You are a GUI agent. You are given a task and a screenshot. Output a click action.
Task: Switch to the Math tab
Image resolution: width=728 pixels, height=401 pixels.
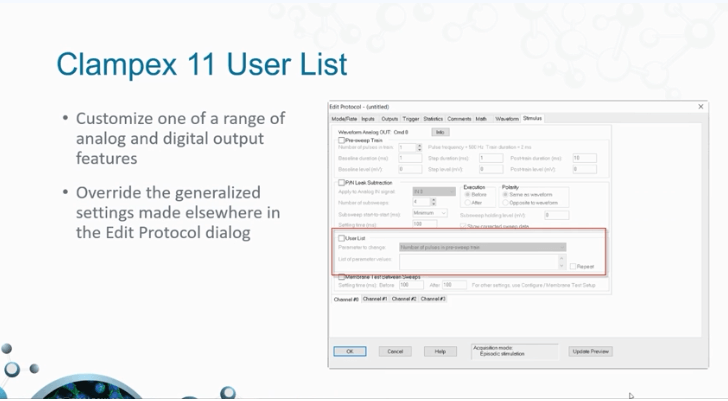point(481,119)
